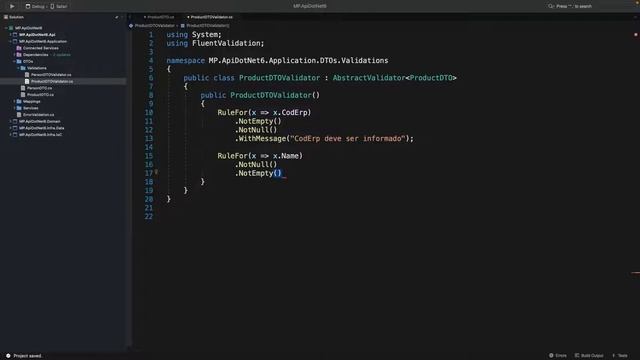Click the MP.ApiDotNet6.Infra.Data project icon

tap(15, 128)
